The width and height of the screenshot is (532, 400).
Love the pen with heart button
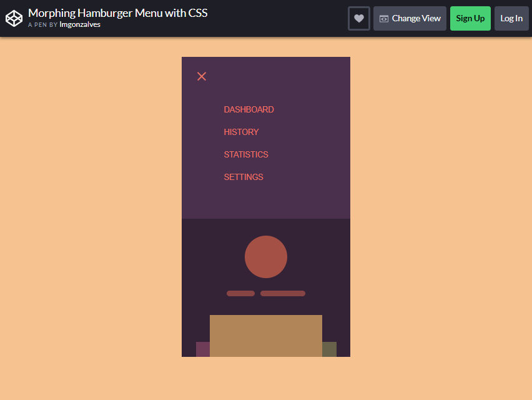pyautogui.click(x=359, y=18)
